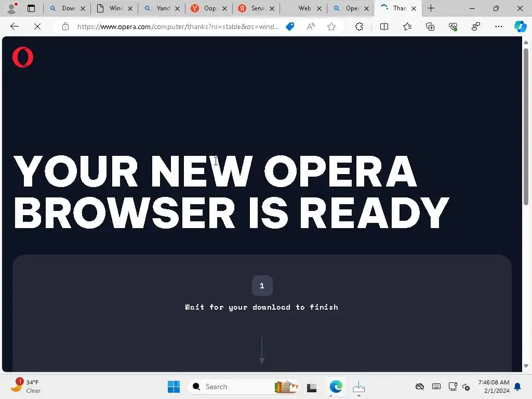The height and width of the screenshot is (399, 532).
Task: Switch to the 'Servi' tab
Action: coord(256,8)
